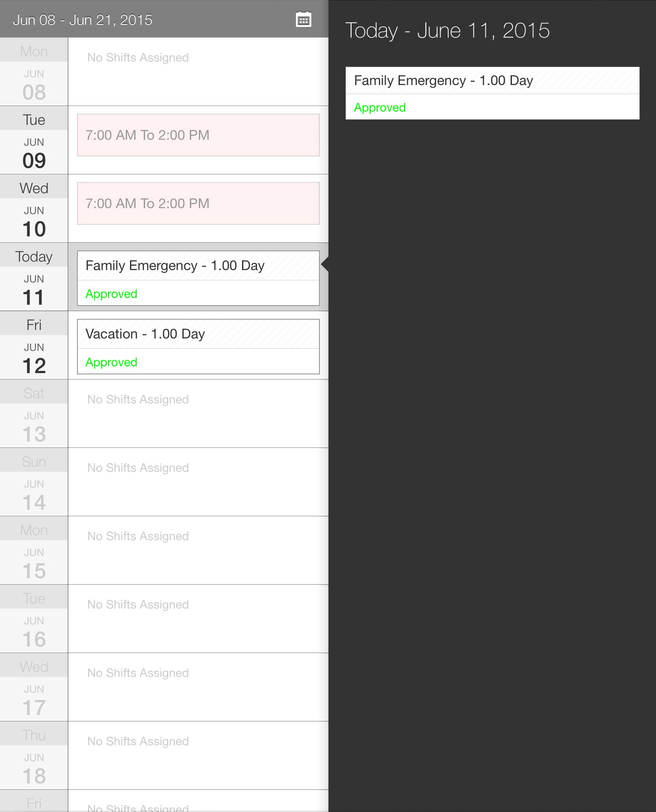656x812 pixels.
Task: Open Wednesday June 10 7:00 AM shift
Action: (198, 203)
